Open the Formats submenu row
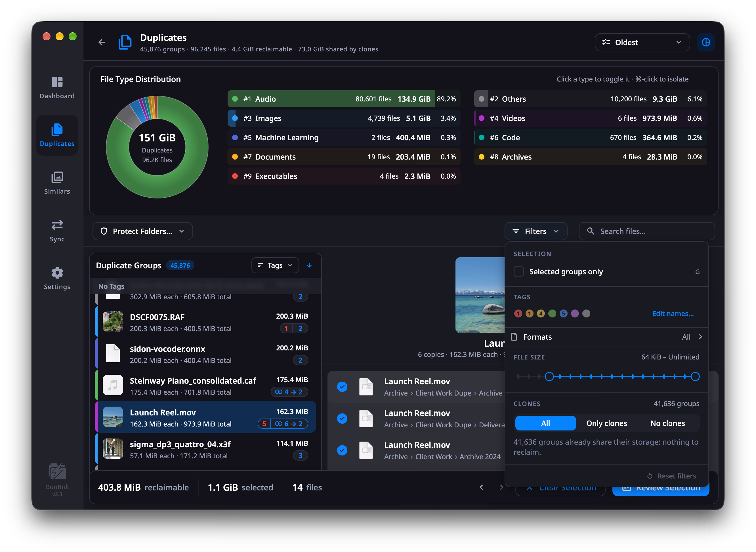The image size is (756, 552). (606, 337)
